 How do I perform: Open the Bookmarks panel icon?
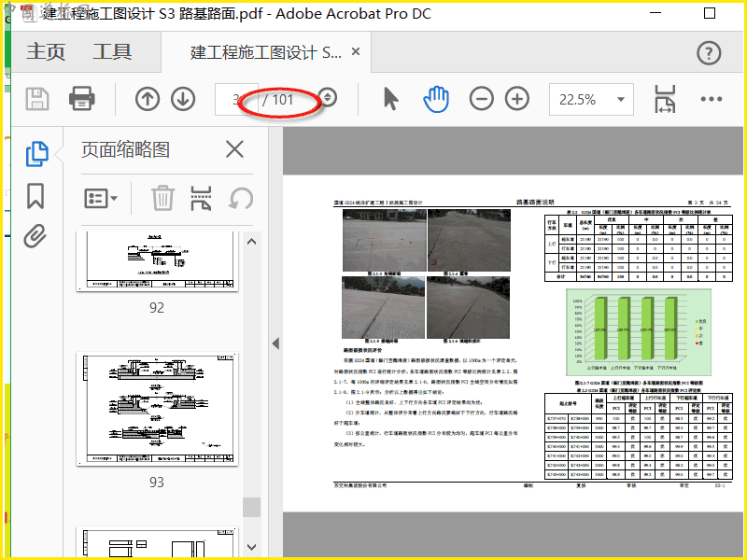coord(35,196)
